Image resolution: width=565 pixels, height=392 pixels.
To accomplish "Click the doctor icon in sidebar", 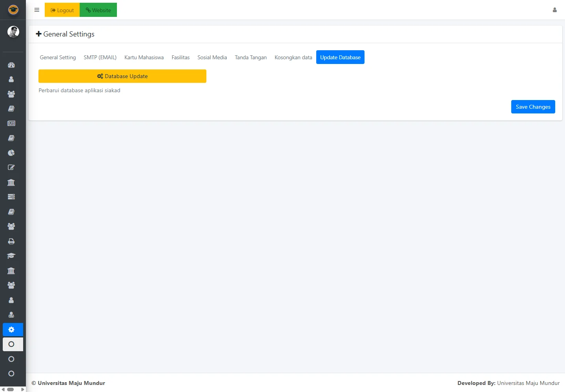I will (11, 315).
